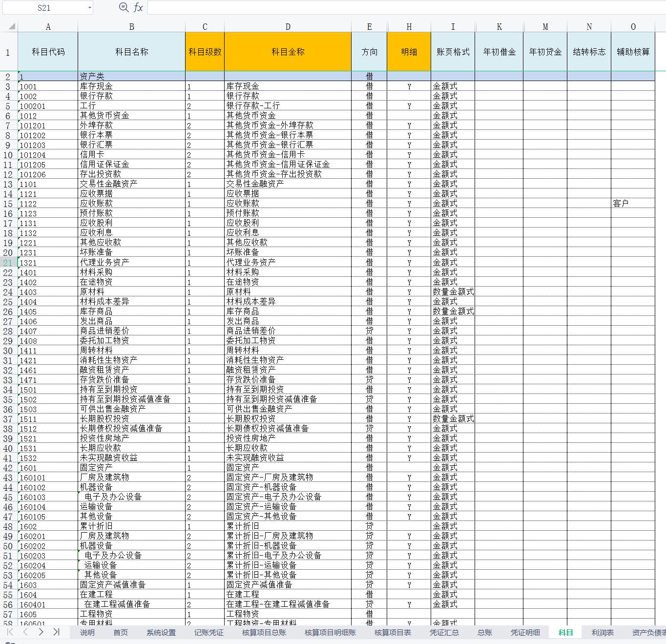666x644 pixels.
Task: Click the 固定资产-机器设备 cell
Action: [288, 487]
